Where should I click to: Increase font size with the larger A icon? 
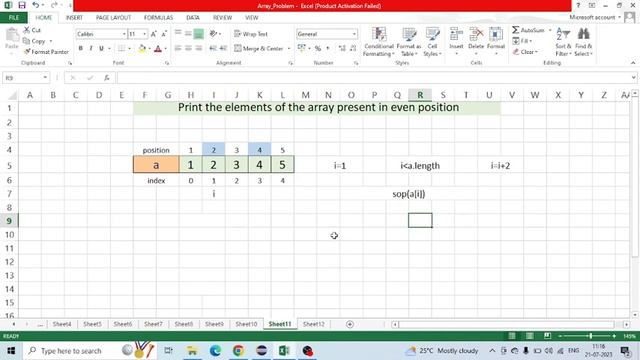tap(154, 34)
